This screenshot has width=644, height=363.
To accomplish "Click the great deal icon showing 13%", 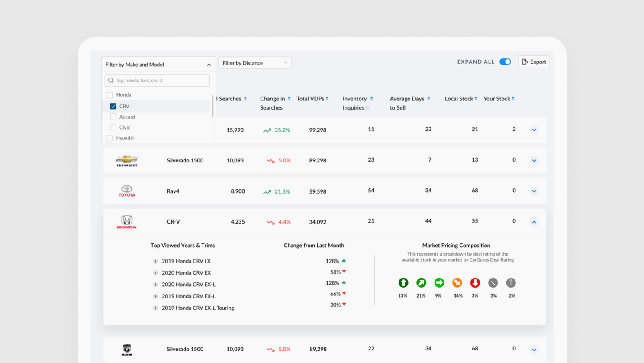I will (x=403, y=283).
